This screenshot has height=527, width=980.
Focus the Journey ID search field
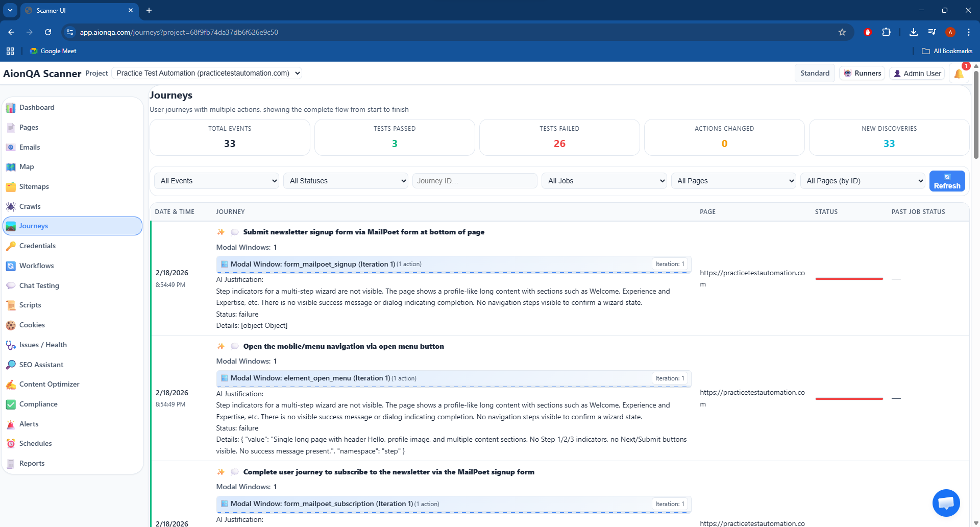pyautogui.click(x=474, y=181)
